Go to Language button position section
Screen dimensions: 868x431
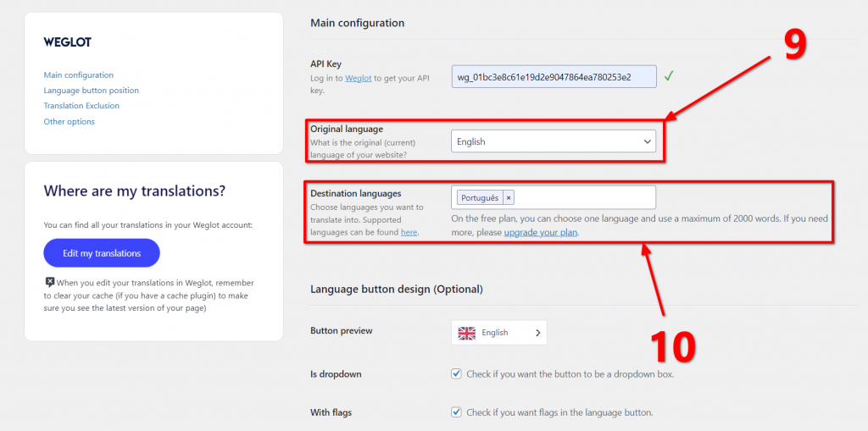click(x=92, y=91)
